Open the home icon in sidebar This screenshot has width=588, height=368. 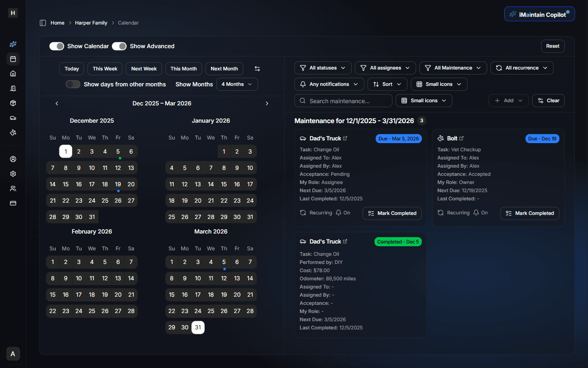(x=13, y=74)
